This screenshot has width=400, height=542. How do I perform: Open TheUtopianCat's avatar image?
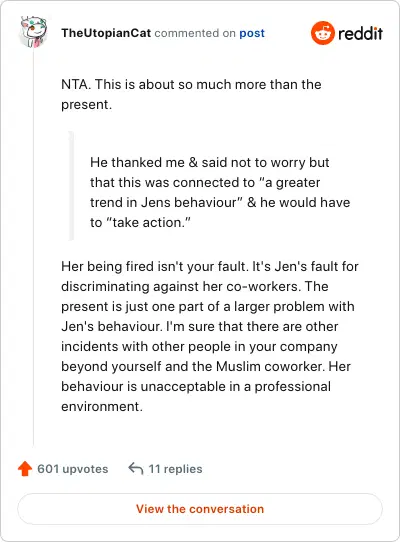tap(33, 31)
